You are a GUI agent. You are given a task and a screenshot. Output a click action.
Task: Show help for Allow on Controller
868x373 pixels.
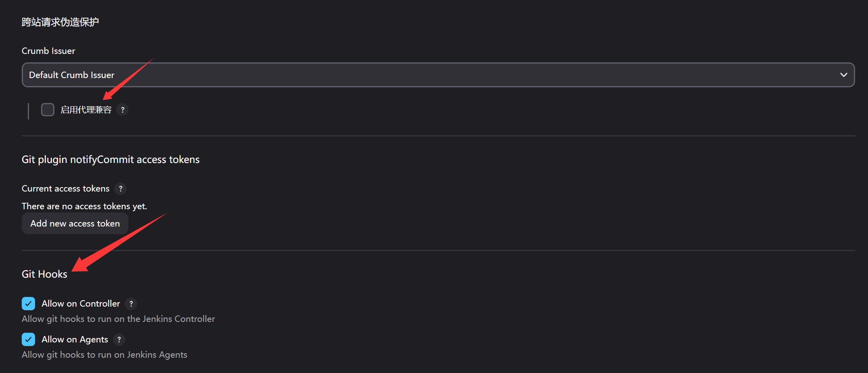coord(131,303)
